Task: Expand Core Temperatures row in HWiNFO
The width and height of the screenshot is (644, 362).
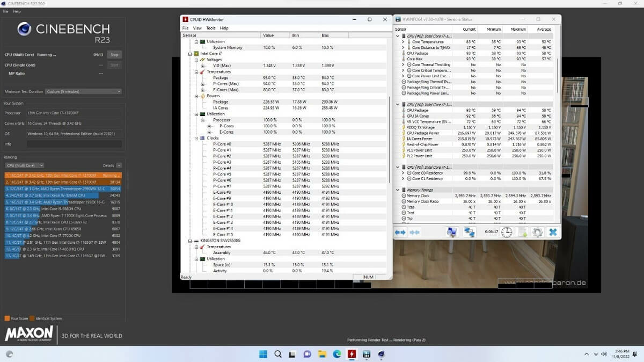Action: point(403,41)
